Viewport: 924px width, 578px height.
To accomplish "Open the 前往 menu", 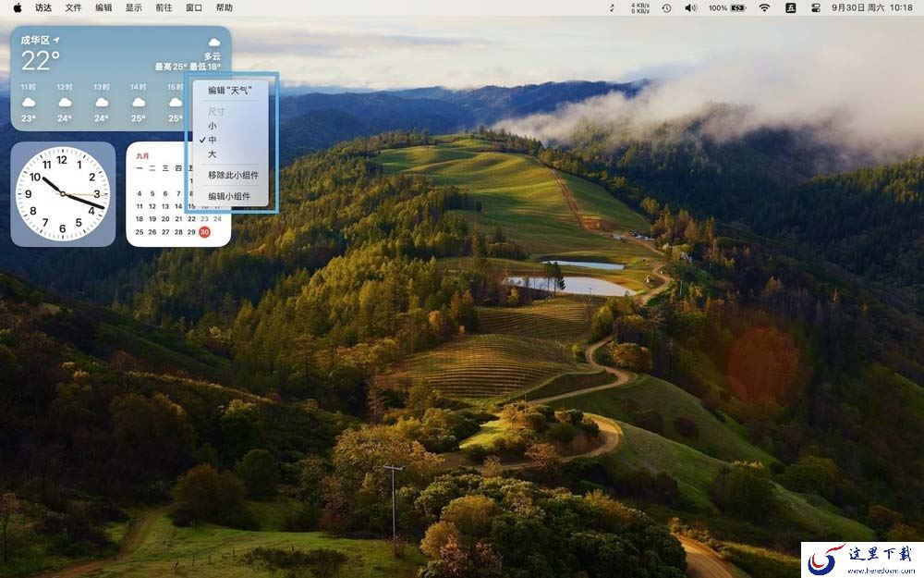I will point(164,7).
